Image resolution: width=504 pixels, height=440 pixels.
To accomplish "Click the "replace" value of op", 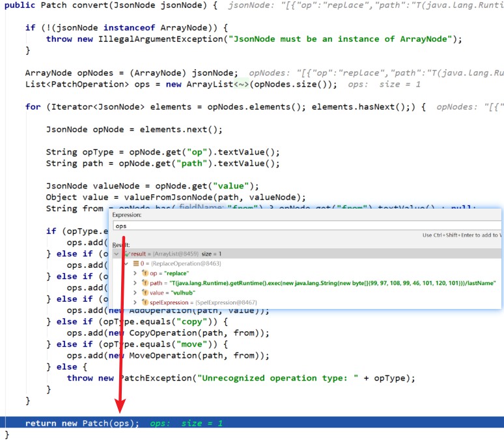I will pyautogui.click(x=176, y=273).
